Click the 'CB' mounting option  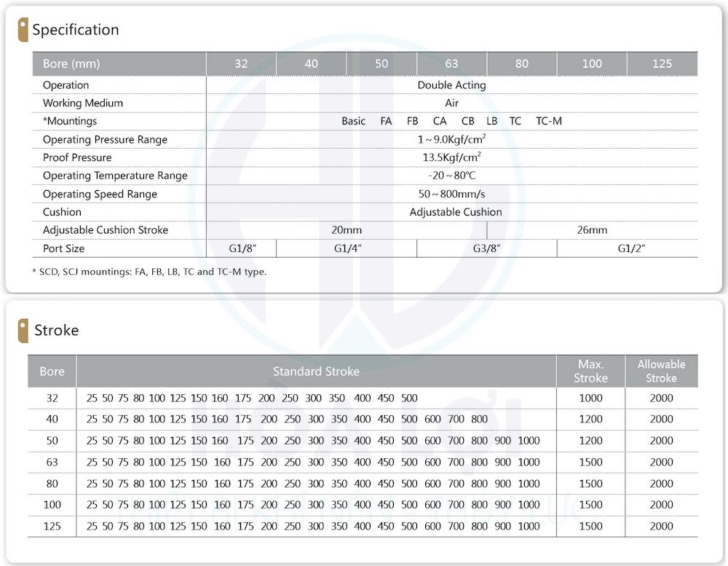tap(467, 121)
